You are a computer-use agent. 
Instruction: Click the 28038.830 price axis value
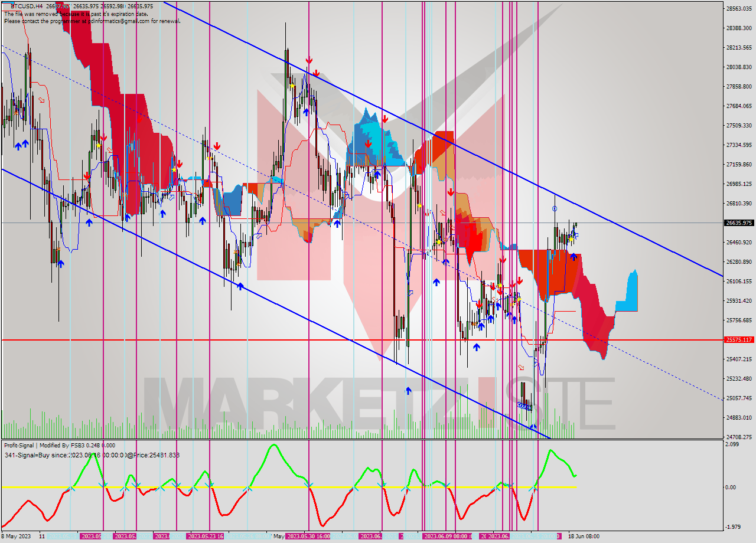[739, 67]
